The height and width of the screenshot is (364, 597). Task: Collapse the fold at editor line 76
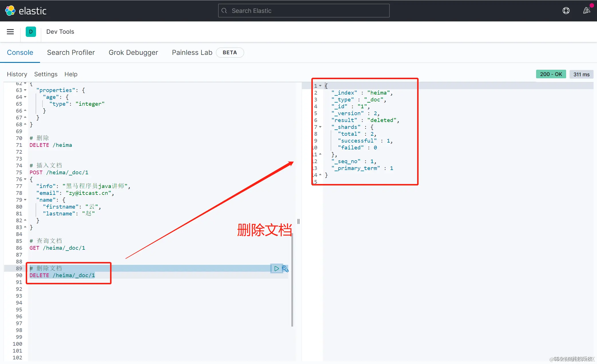click(x=25, y=179)
